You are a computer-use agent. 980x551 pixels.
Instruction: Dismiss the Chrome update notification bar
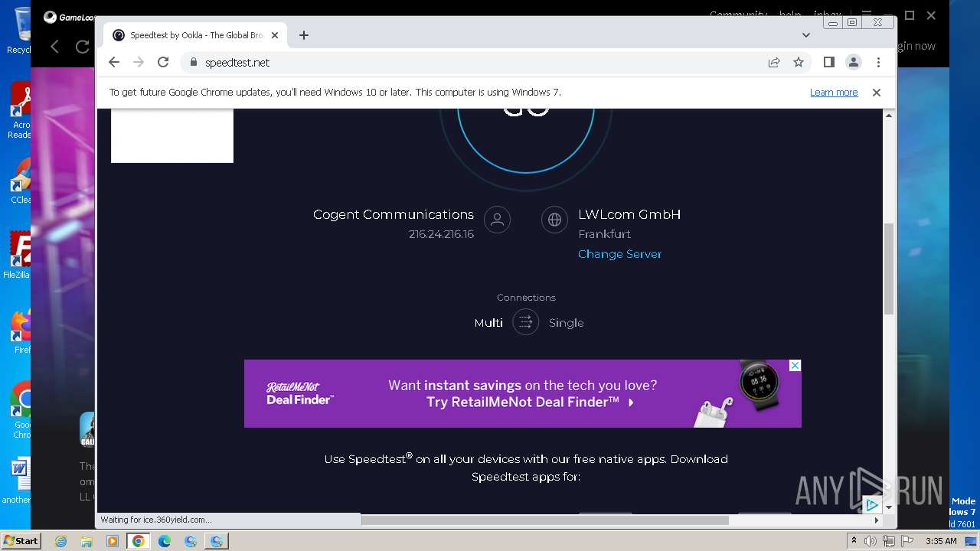point(877,93)
